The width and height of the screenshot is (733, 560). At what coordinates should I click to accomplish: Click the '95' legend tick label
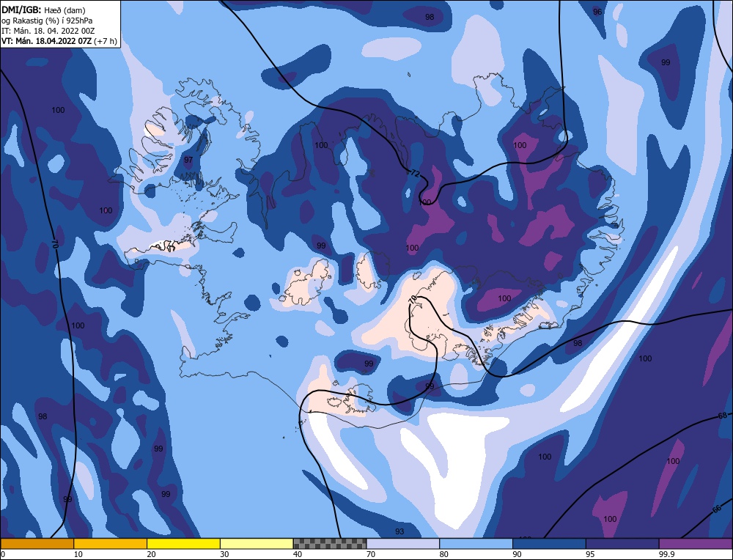point(590,554)
